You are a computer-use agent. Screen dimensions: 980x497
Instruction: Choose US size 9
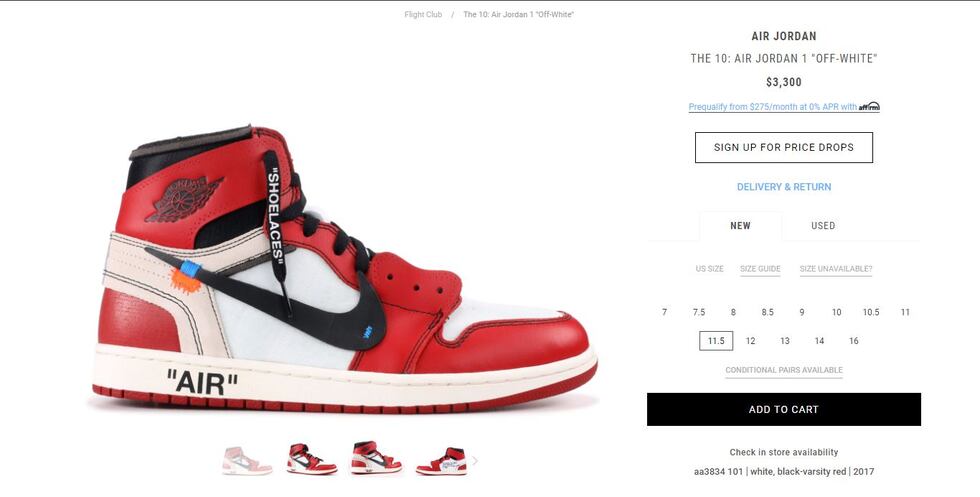point(802,312)
